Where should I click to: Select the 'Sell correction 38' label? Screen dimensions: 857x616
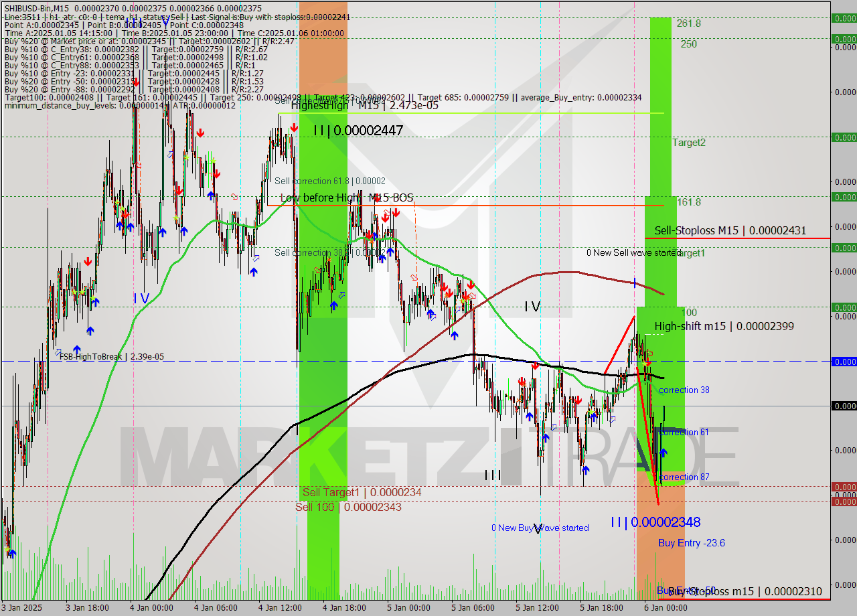(329, 252)
